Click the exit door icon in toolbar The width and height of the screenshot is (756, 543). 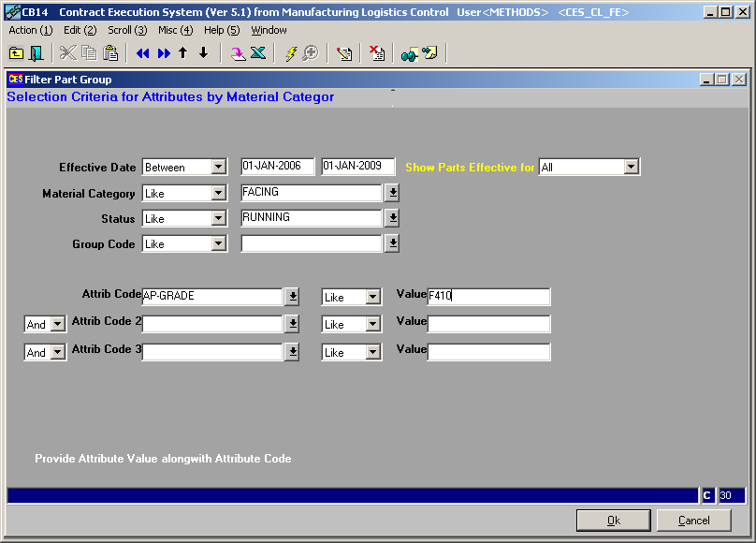36,53
